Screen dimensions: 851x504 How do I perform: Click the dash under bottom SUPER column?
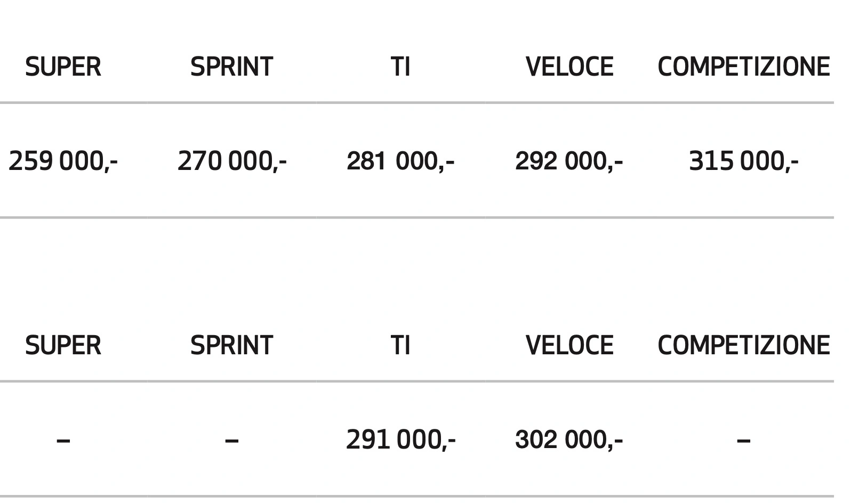click(x=63, y=441)
